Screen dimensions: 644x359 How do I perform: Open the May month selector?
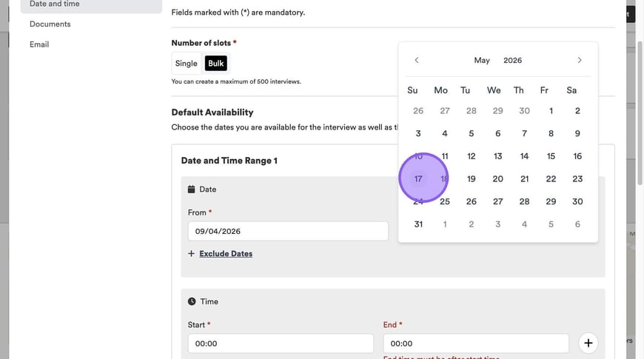(482, 61)
